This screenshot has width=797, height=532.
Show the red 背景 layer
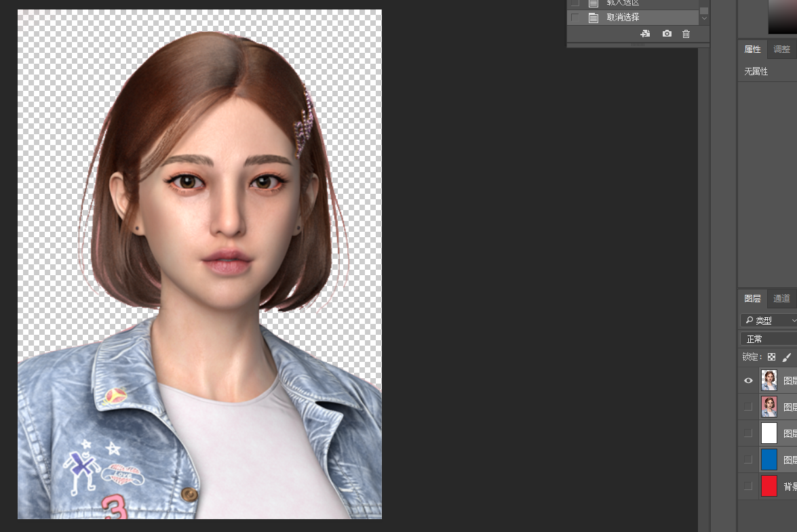(748, 486)
